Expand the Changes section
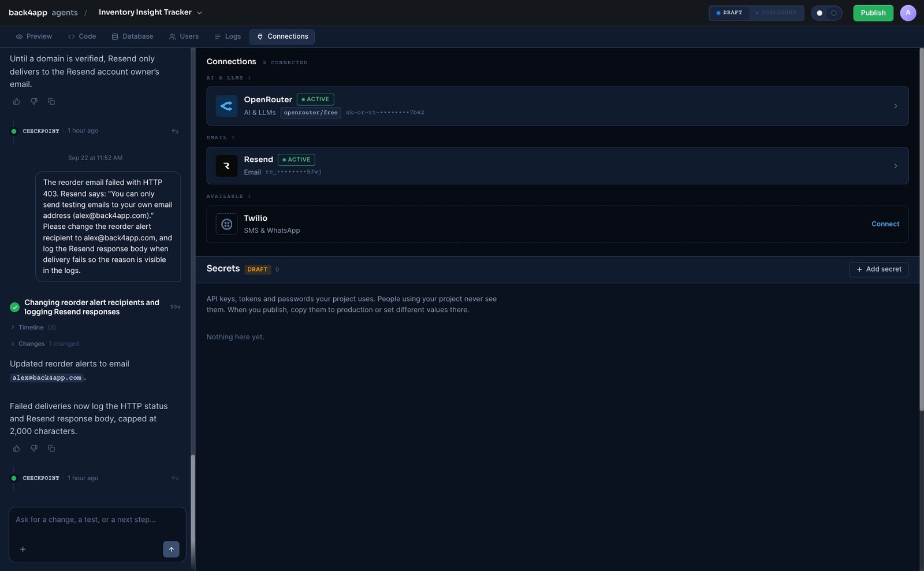Viewport: 924px width, 571px height. [x=44, y=344]
